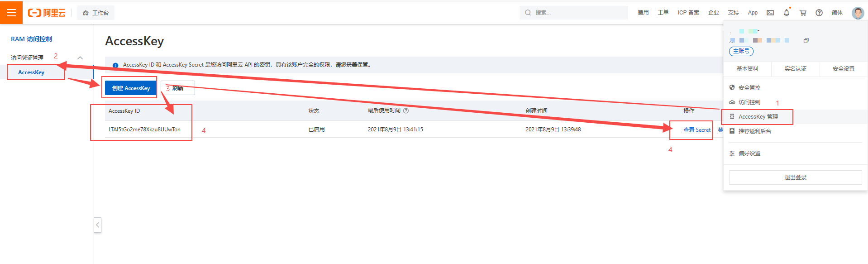
Task: Click the 推荐返利后台 icon
Action: (x=732, y=131)
